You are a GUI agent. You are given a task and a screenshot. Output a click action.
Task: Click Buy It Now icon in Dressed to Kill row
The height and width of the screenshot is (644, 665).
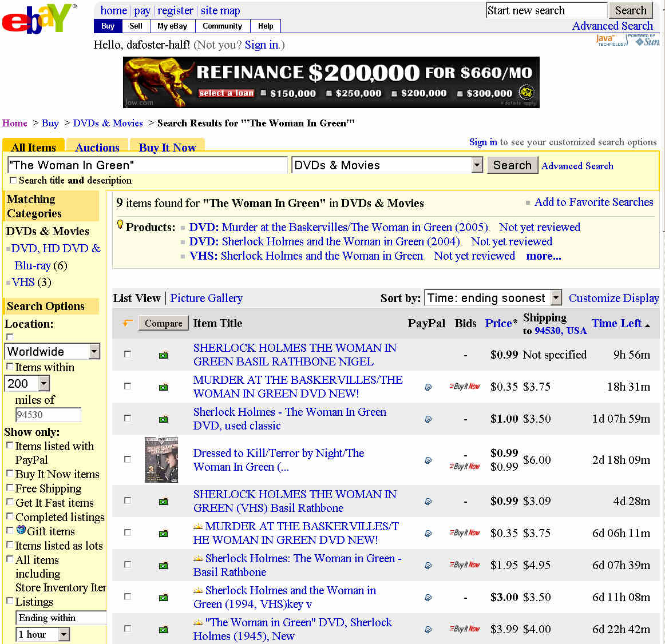point(465,466)
